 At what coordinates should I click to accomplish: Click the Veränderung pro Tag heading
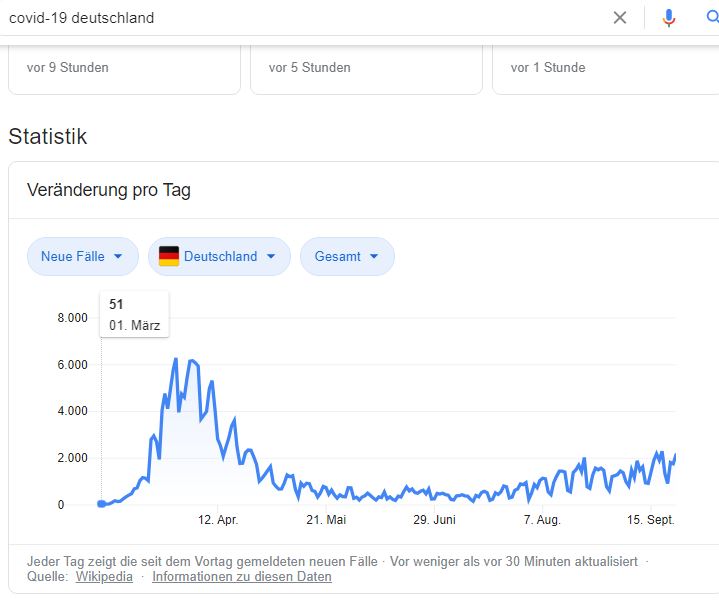[109, 190]
